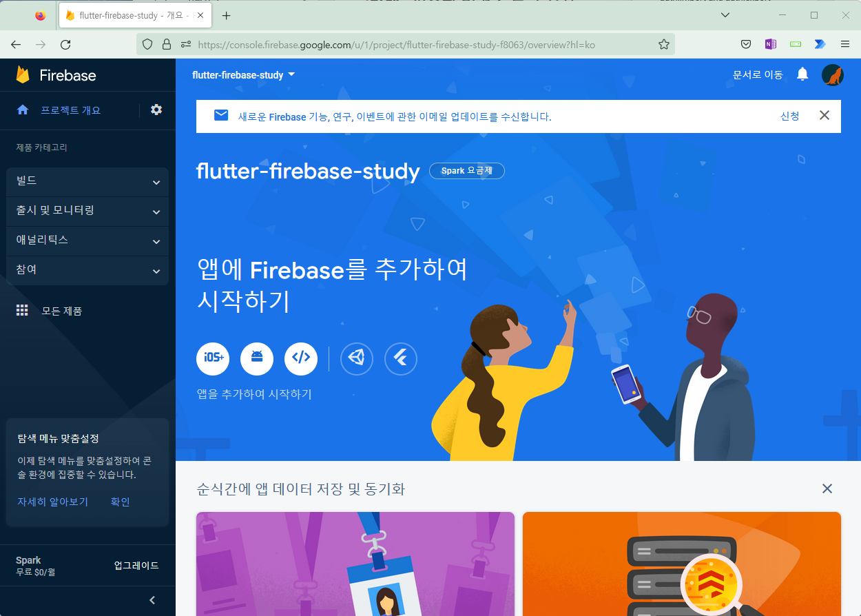861x616 pixels.
Task: List all tabs dropdown arrow
Action: 725,15
